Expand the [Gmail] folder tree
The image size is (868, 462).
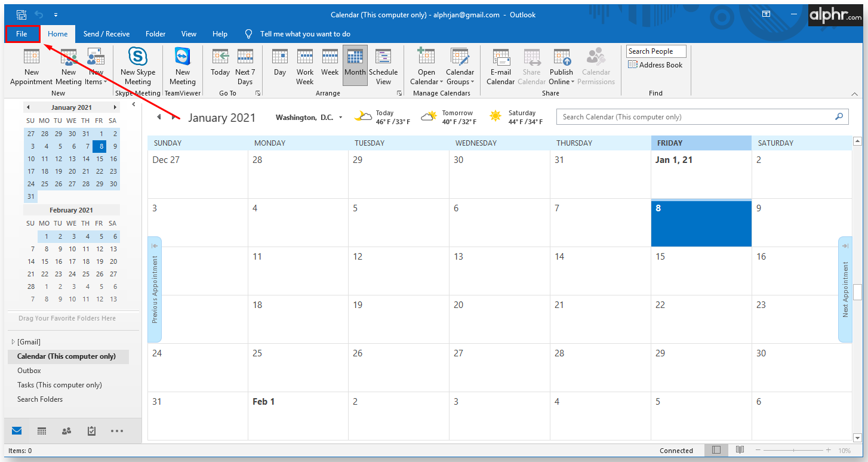[13, 342]
